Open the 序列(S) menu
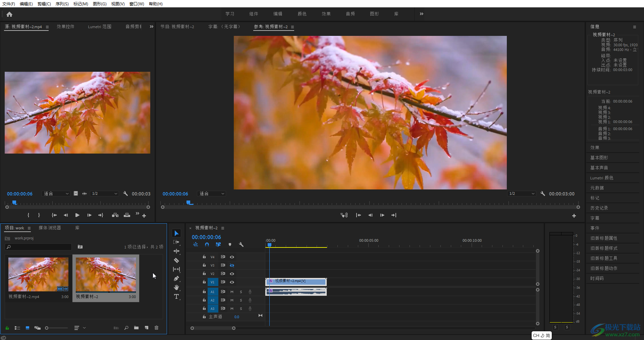This screenshot has height=340, width=644. click(x=62, y=4)
